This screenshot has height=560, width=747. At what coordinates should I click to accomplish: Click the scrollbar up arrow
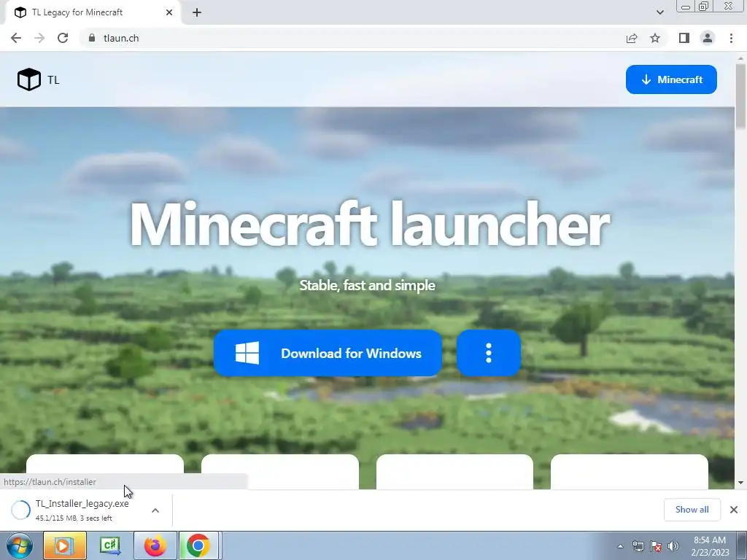click(x=741, y=58)
